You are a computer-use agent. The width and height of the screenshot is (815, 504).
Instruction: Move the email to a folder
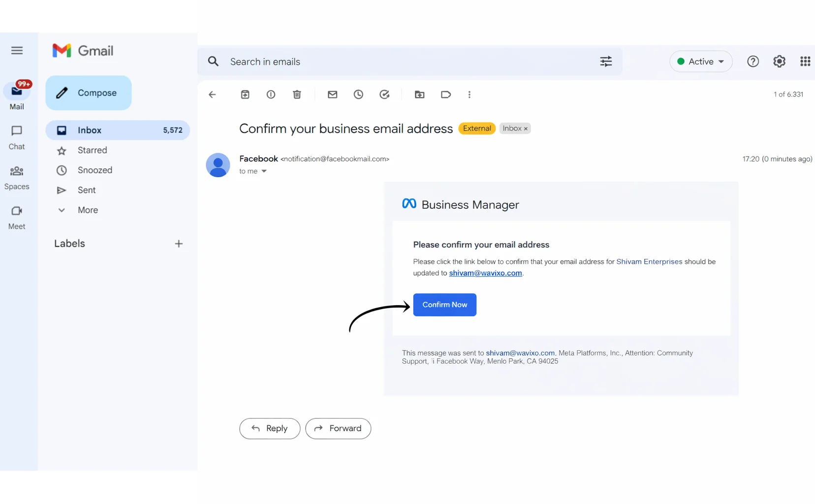click(x=419, y=94)
